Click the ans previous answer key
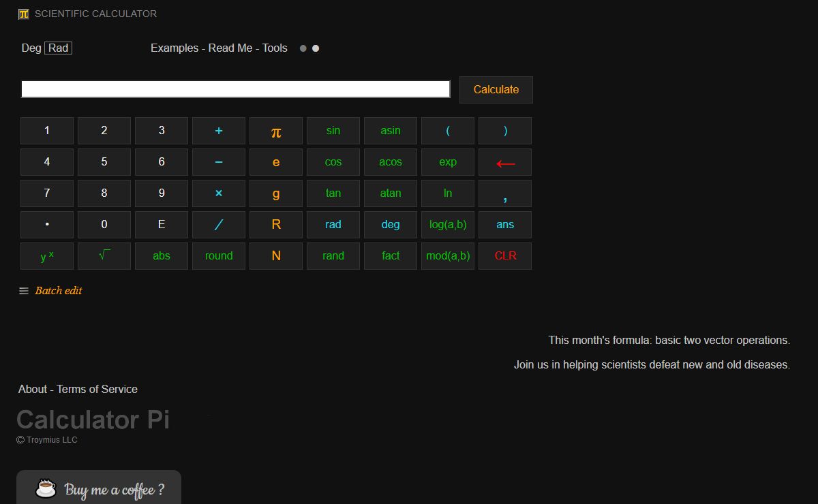Viewport: 818px width, 504px height. pos(505,225)
